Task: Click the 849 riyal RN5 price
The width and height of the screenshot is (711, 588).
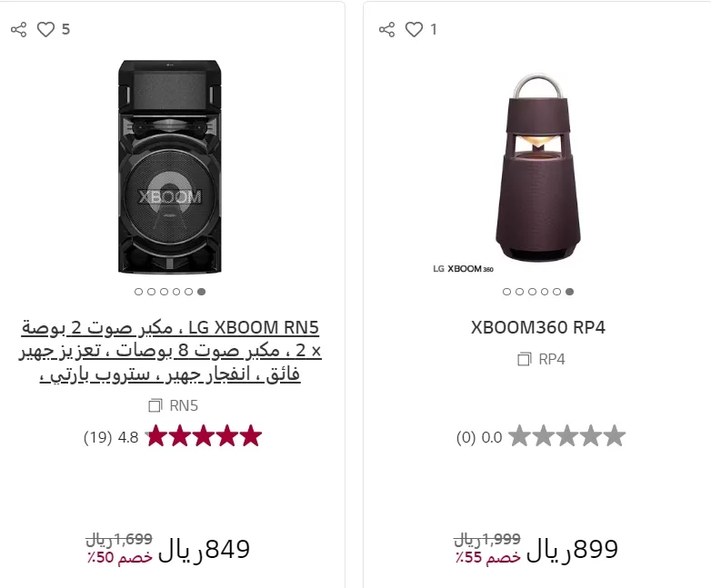Action: pos(204,549)
